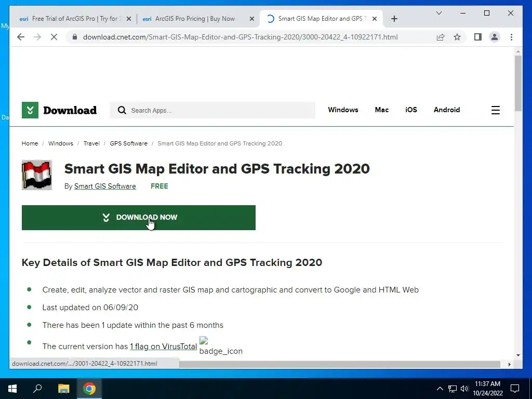The width and height of the screenshot is (532, 399).
Task: Click the '1 update within the past 6 months' line
Action: click(132, 325)
